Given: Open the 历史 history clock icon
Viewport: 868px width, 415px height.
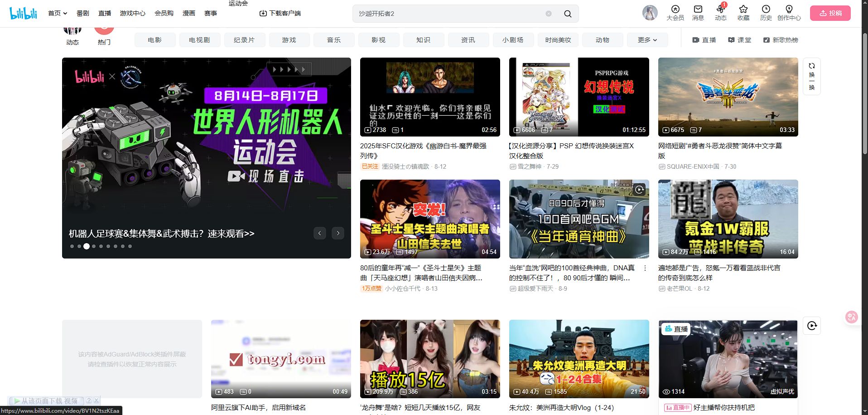Looking at the screenshot, I should click(x=766, y=13).
